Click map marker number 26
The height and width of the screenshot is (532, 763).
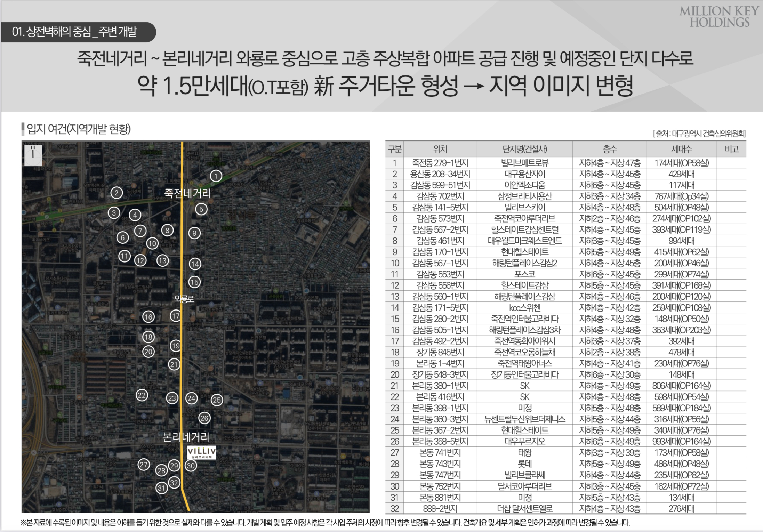click(x=204, y=418)
